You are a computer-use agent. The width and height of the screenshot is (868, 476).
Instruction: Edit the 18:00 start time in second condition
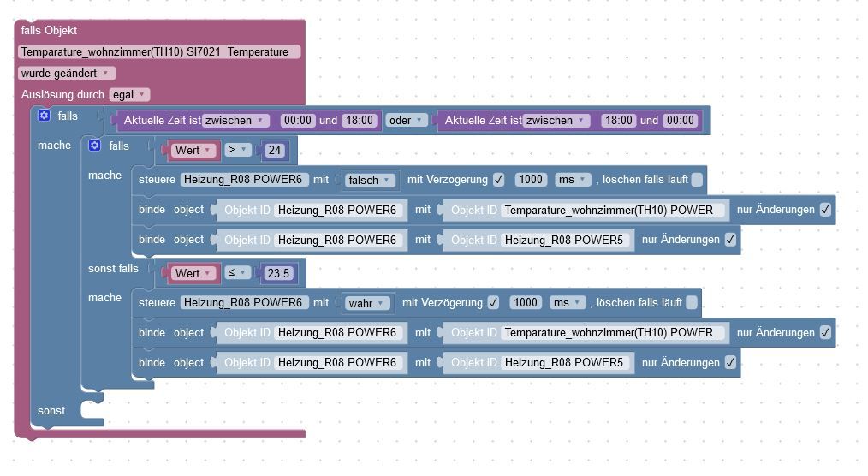619,120
